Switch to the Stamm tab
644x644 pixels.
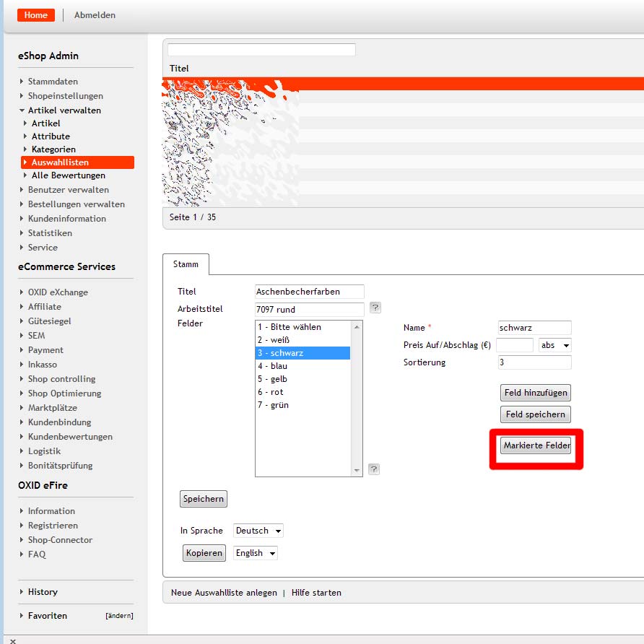[x=186, y=264]
